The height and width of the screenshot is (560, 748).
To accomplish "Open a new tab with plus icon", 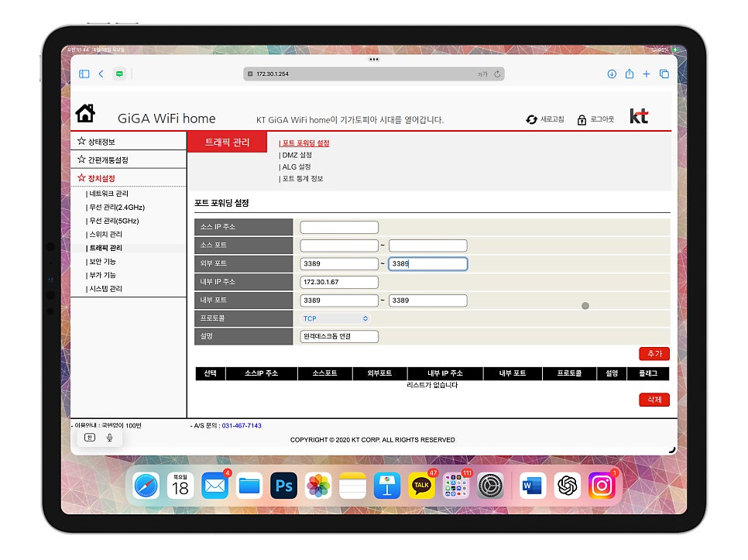I will (x=647, y=74).
